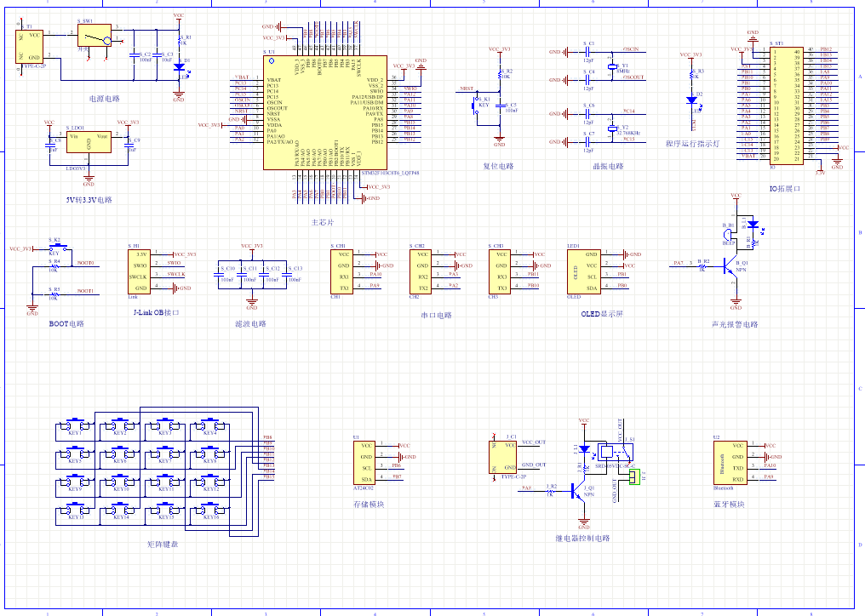Click the S_K1 reset KEY button symbol
Viewport: 865px width, 616px height.
coord(478,106)
